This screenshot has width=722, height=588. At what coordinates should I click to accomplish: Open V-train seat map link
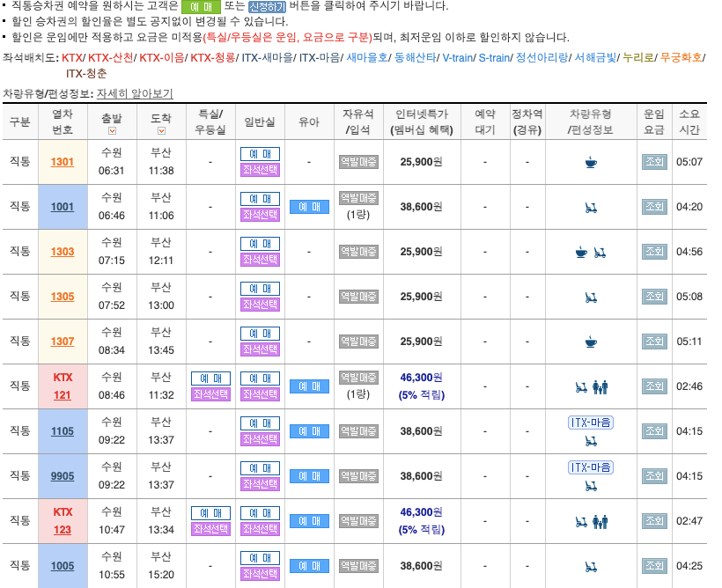[458, 57]
